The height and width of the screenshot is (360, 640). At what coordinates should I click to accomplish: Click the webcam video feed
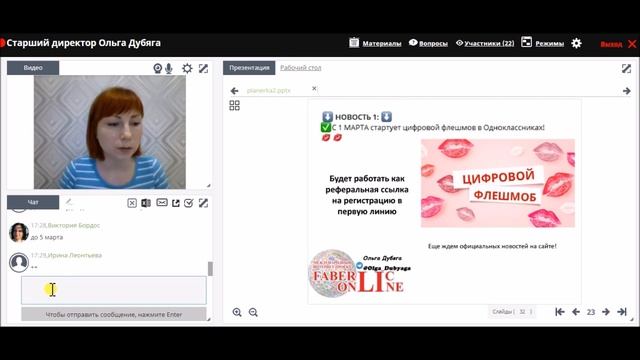[109, 132]
